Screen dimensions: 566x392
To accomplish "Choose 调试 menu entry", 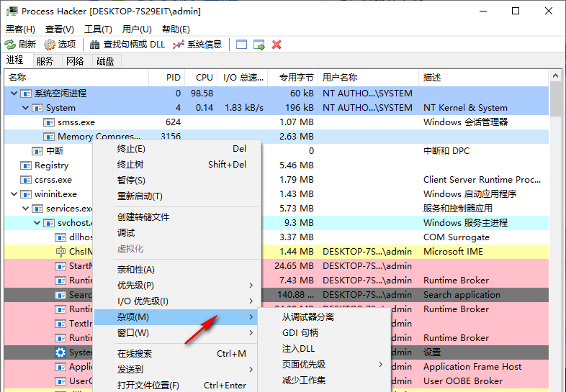I will tap(177, 232).
